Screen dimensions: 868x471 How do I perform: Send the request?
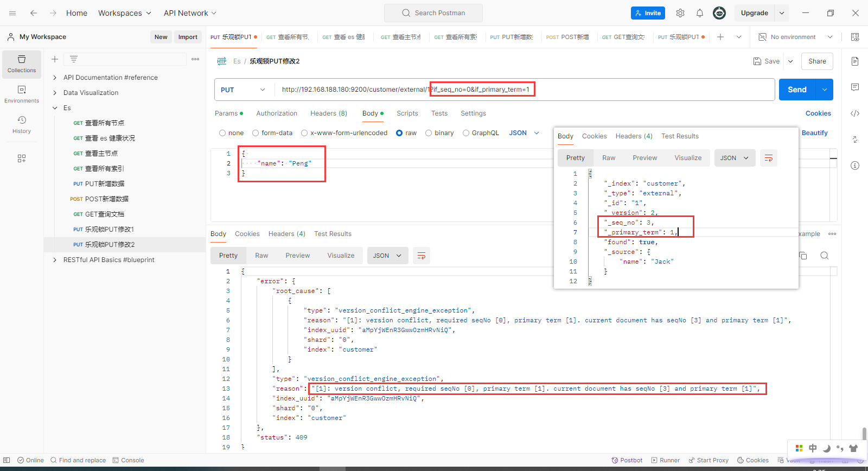coord(797,90)
